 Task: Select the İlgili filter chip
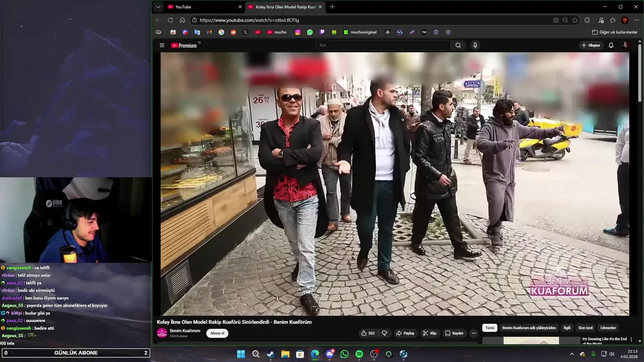pyautogui.click(x=567, y=328)
